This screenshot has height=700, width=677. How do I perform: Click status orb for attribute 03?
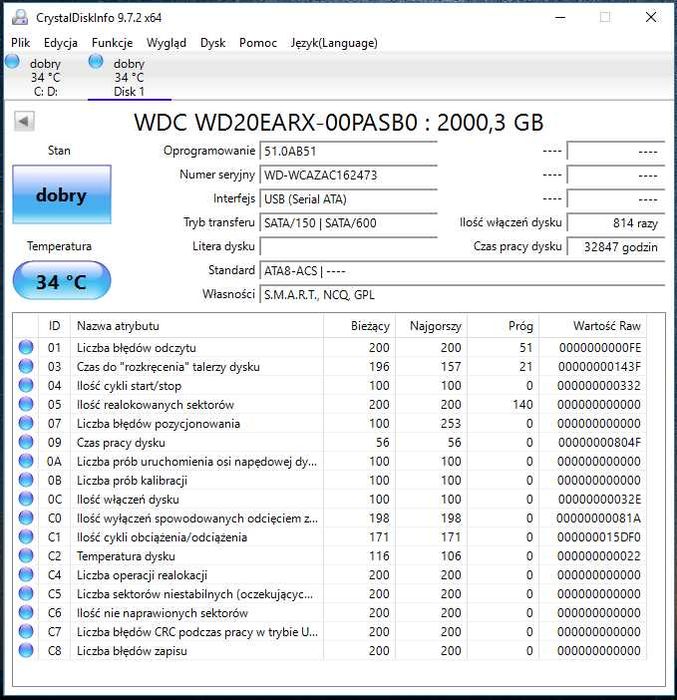point(26,366)
